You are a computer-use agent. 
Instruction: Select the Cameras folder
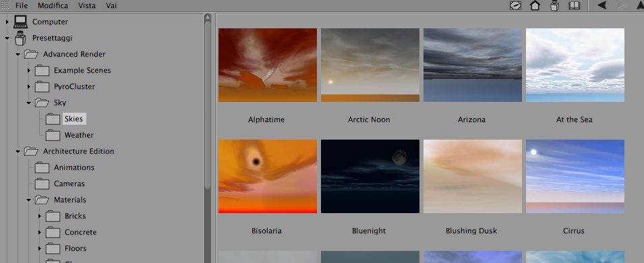tap(69, 183)
